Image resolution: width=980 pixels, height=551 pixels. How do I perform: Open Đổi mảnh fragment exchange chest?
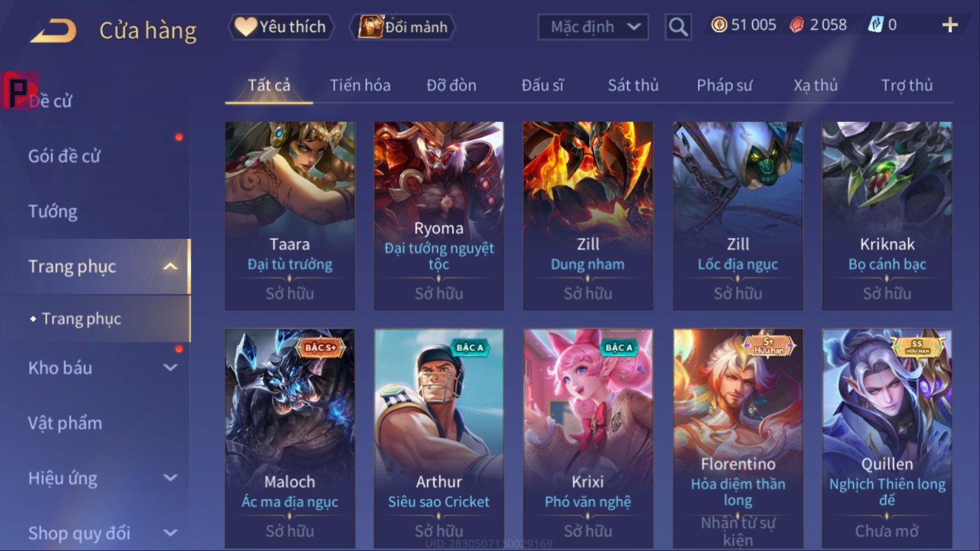(403, 27)
